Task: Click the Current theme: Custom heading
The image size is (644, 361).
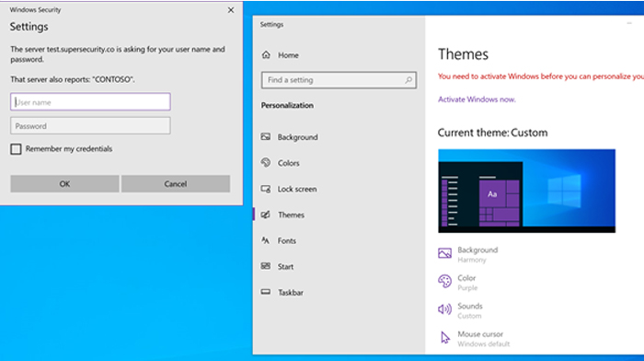Action: (x=492, y=133)
